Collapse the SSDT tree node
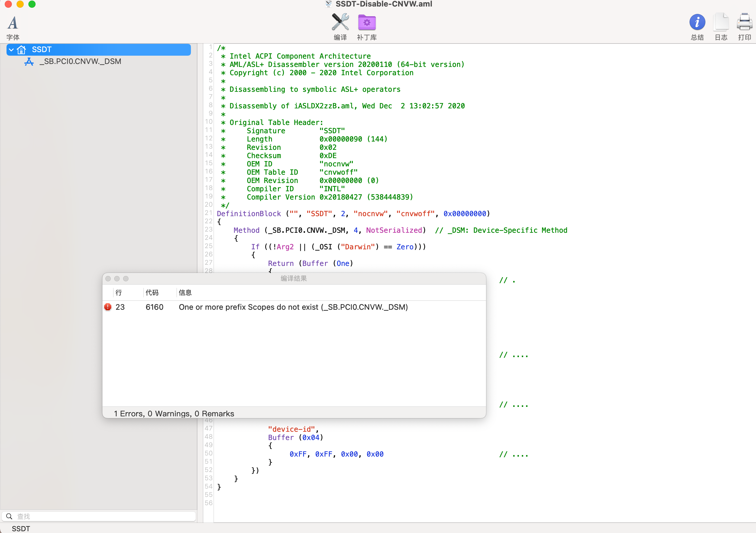 (11, 49)
